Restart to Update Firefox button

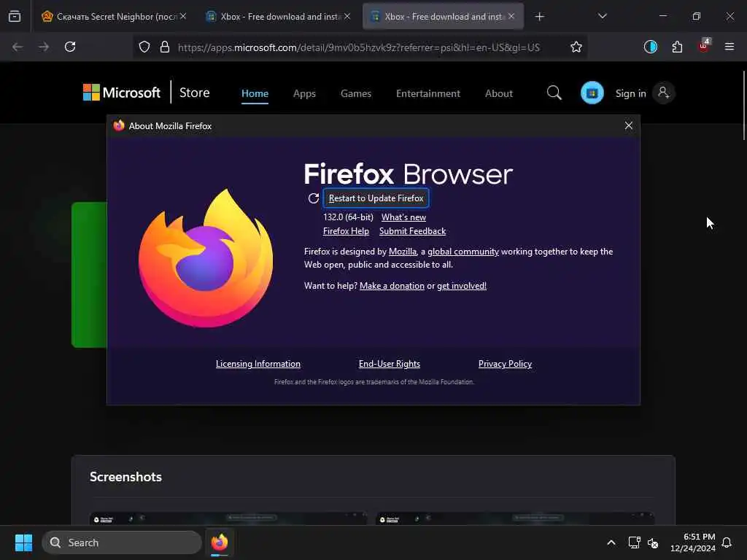pyautogui.click(x=376, y=198)
